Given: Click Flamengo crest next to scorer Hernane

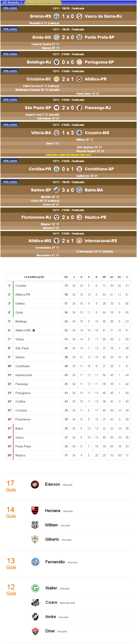Looking at the screenshot, I should pyautogui.click(x=35, y=511).
